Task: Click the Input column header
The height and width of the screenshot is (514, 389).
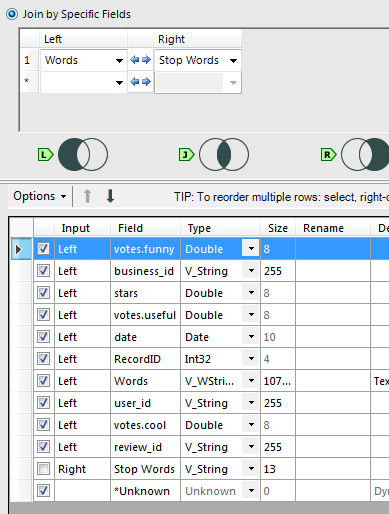Action: point(82,228)
